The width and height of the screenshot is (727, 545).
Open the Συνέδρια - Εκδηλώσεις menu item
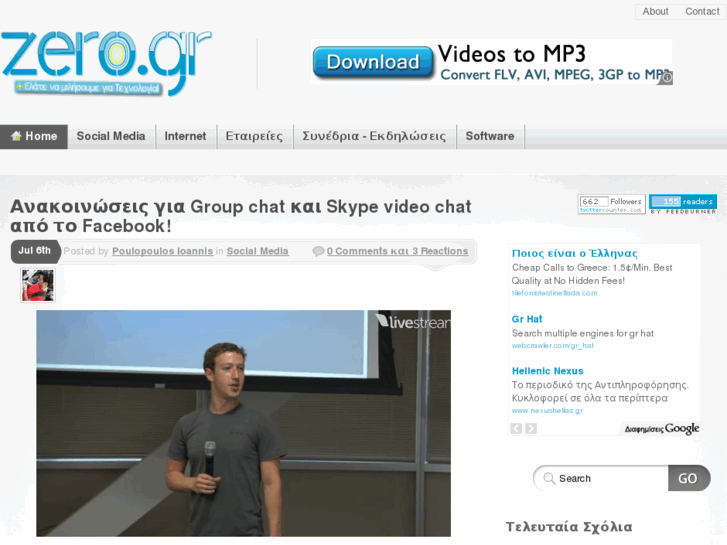(x=374, y=136)
